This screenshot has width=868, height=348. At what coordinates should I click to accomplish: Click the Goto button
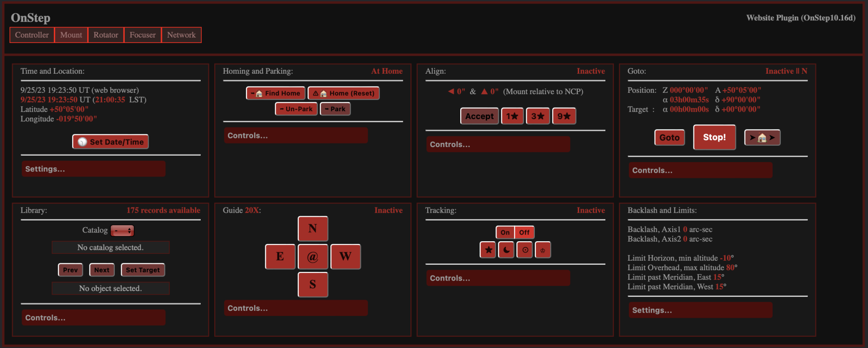[x=670, y=138]
